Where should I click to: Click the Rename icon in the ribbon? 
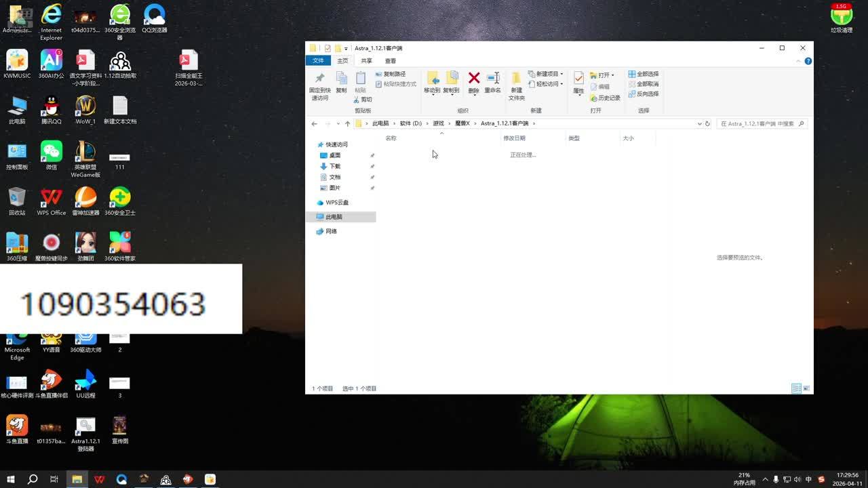[492, 82]
